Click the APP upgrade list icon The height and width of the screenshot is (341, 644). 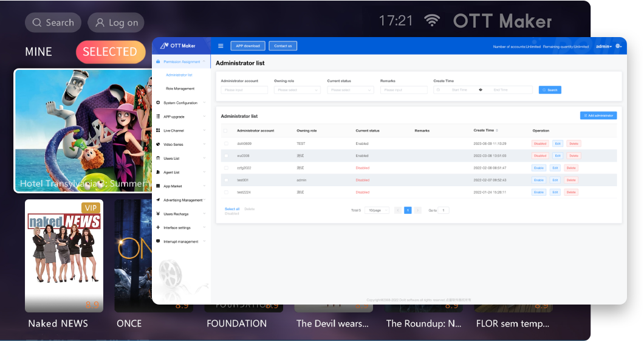point(158,117)
